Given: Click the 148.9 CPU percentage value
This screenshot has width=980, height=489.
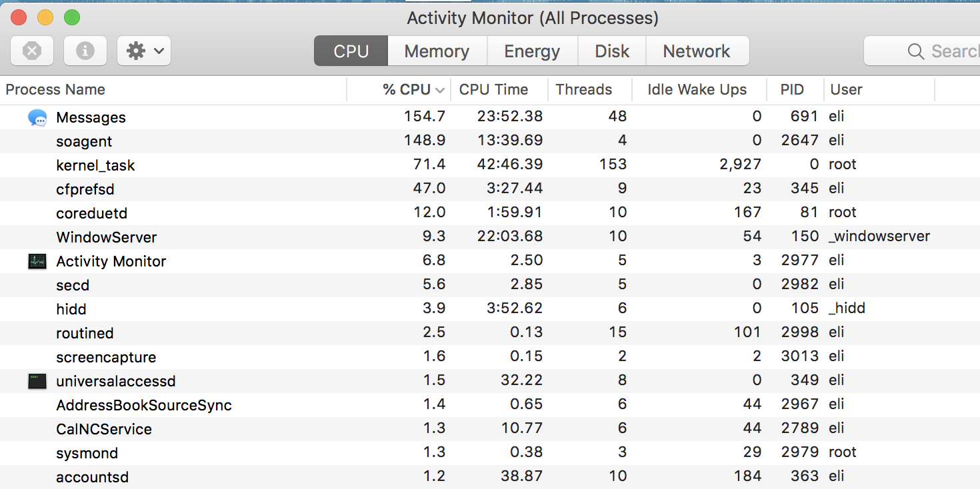Looking at the screenshot, I should coord(425,141).
